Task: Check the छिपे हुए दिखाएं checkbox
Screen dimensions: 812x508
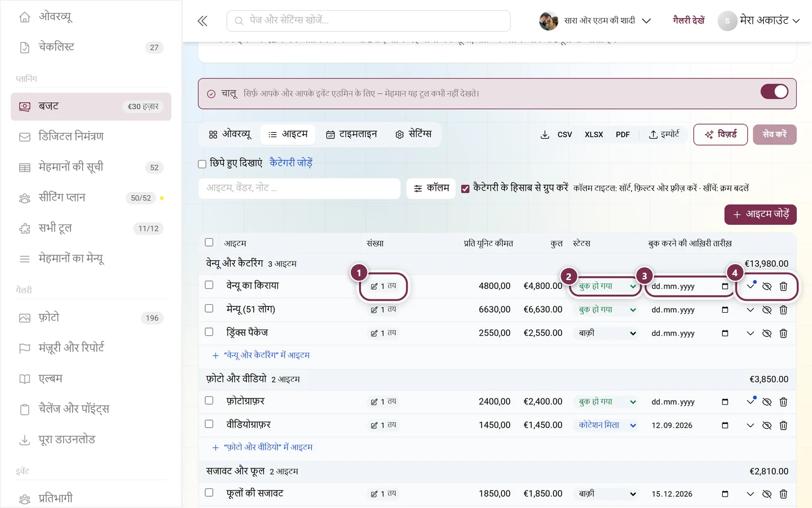Action: [x=202, y=164]
